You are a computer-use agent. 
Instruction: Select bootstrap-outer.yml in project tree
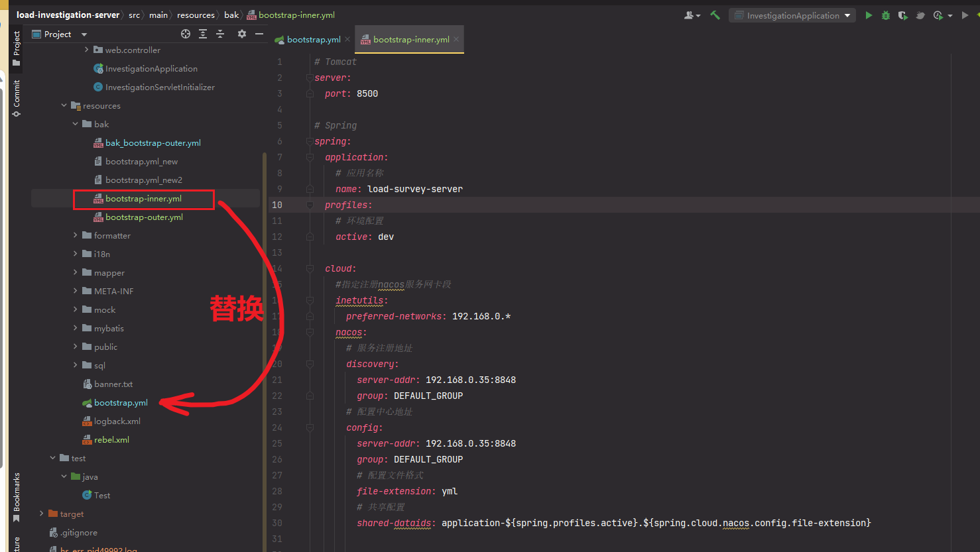click(x=144, y=217)
